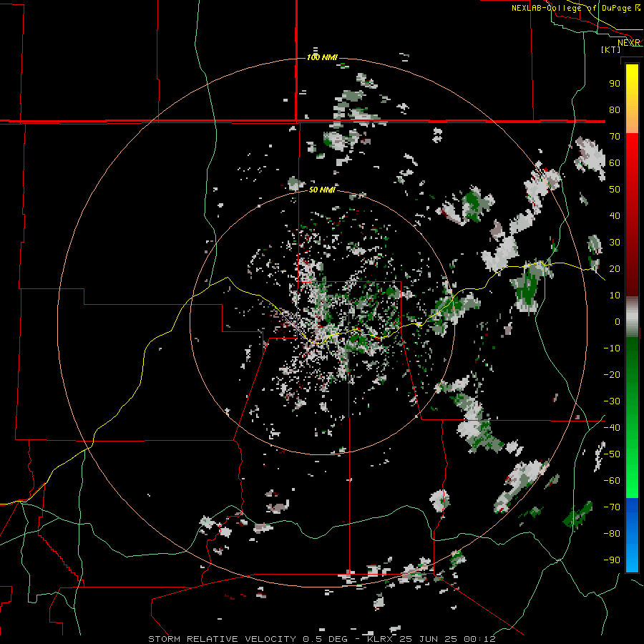Click the -70 value on the velocity scale
The height and width of the screenshot is (644, 644).
pyautogui.click(x=612, y=507)
